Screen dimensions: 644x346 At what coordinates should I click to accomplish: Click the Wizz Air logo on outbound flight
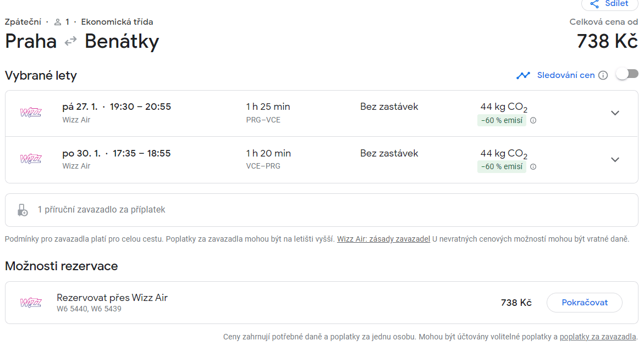coord(31,113)
